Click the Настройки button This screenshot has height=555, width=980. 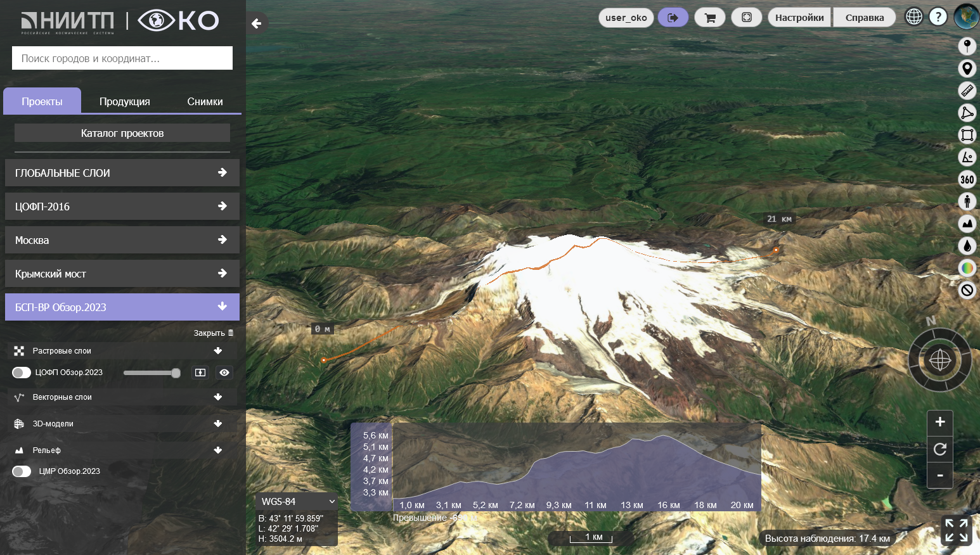click(799, 18)
